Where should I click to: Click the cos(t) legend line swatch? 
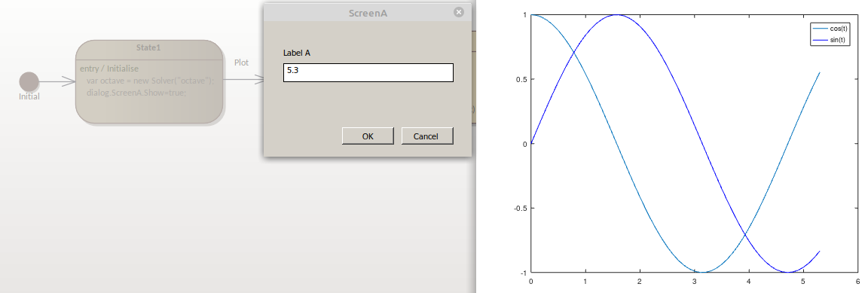pyautogui.click(x=821, y=29)
